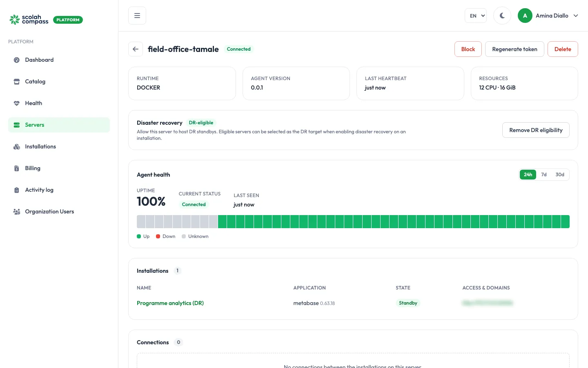Open Activity log in the sidebar

tap(59, 190)
